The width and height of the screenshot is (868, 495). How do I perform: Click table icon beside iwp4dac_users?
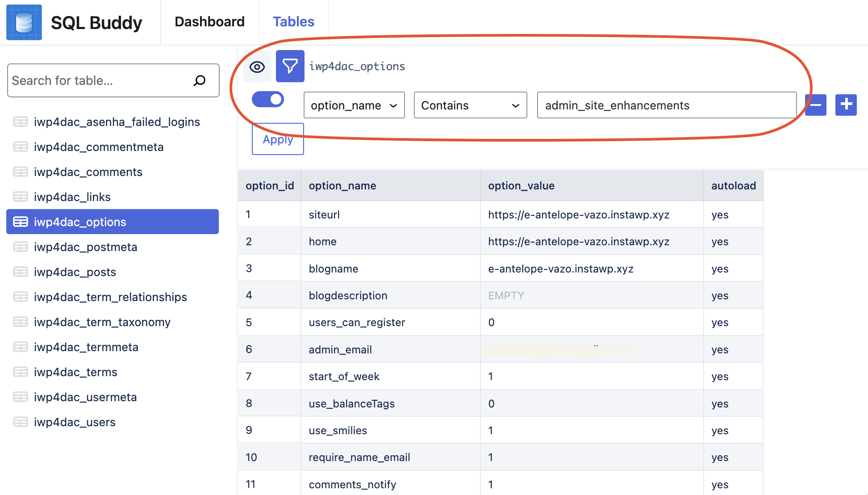pyautogui.click(x=21, y=422)
